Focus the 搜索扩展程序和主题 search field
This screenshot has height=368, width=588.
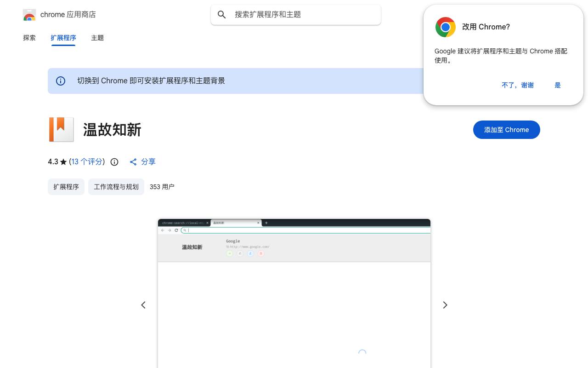point(296,15)
